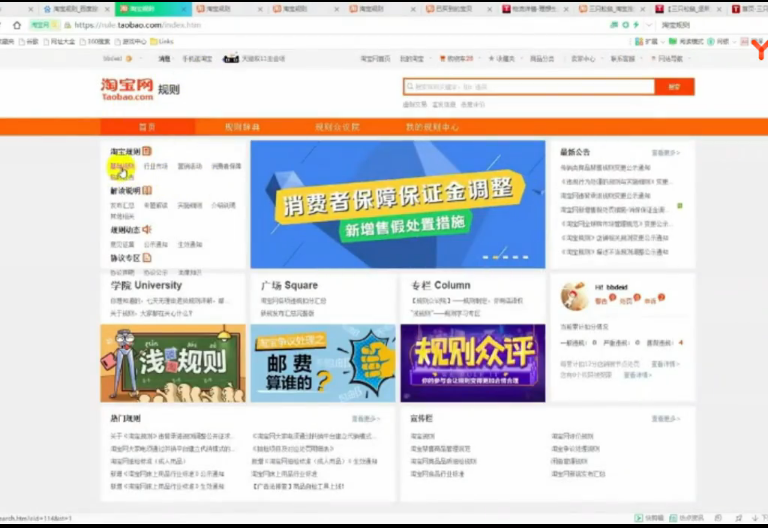Click the Tmall 11.11 cat icon

tap(231, 58)
